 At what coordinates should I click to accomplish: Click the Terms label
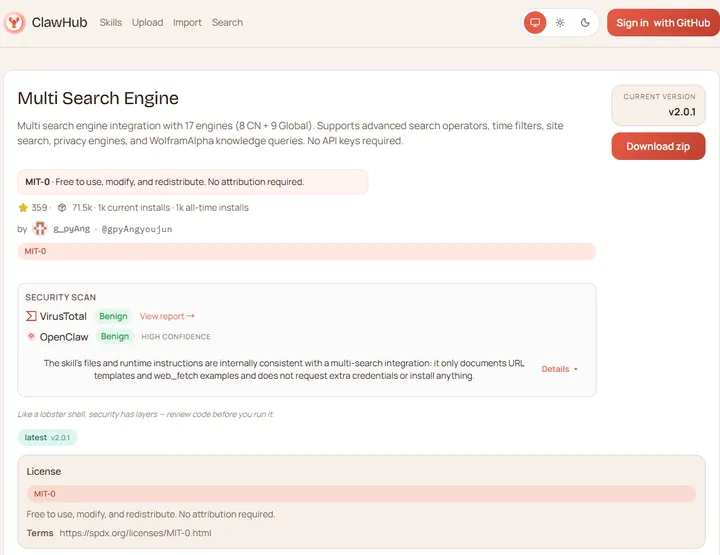coord(40,533)
